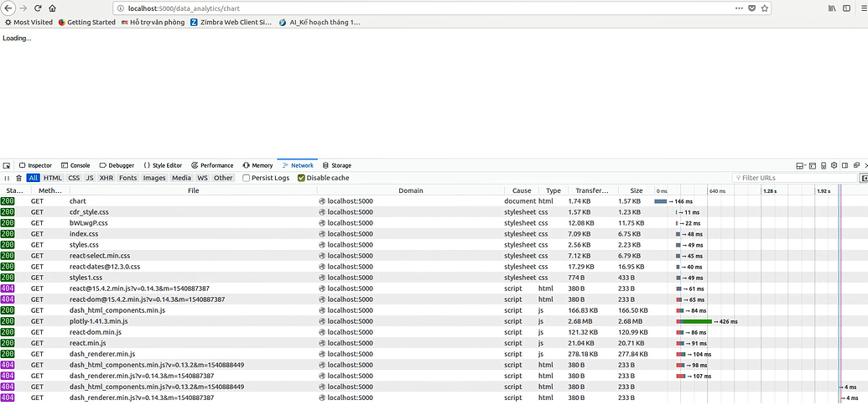
Task: Open the Storage tab
Action: 337,165
